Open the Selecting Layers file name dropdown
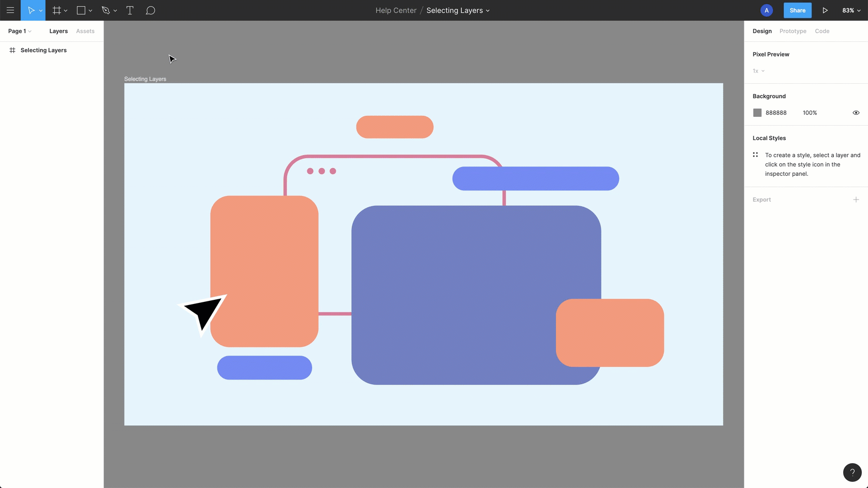The image size is (868, 488). [458, 10]
